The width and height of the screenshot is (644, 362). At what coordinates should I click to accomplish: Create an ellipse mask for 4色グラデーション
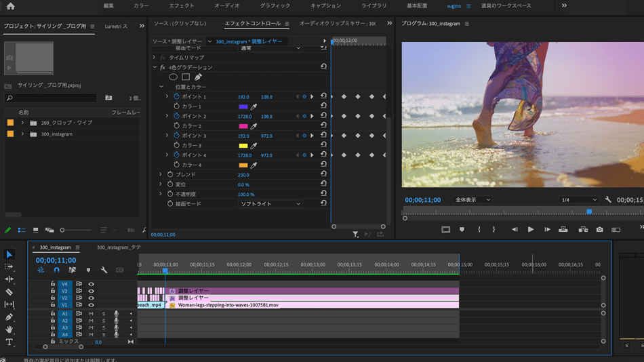174,77
